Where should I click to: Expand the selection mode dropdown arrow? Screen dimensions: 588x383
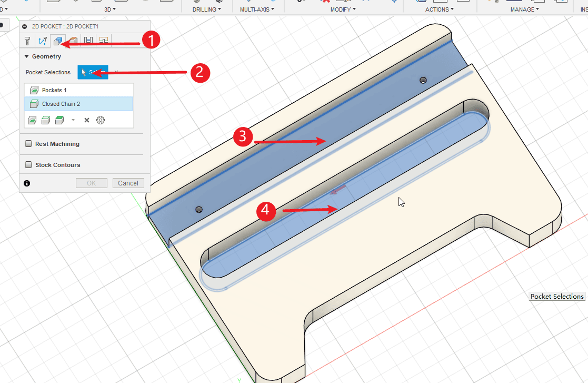[x=73, y=120]
